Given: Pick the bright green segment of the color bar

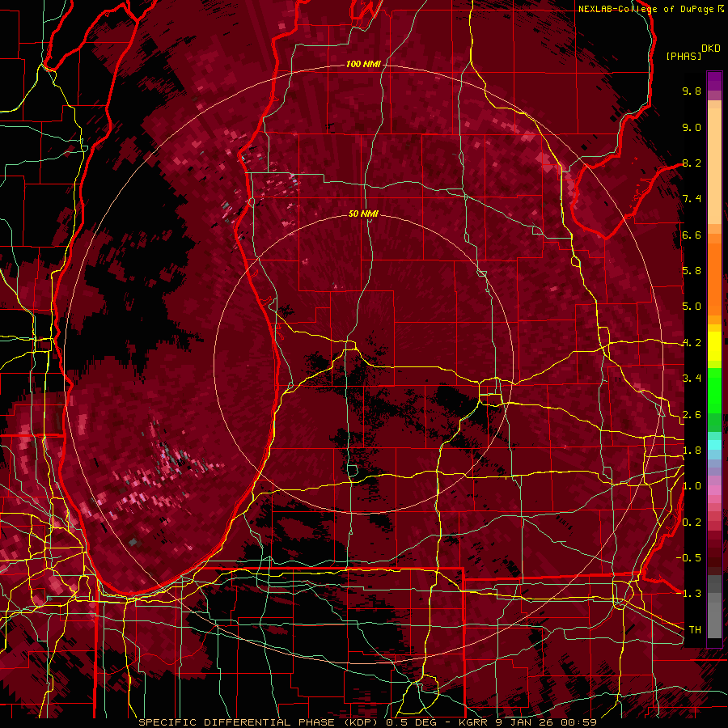Looking at the screenshot, I should coord(714,391).
